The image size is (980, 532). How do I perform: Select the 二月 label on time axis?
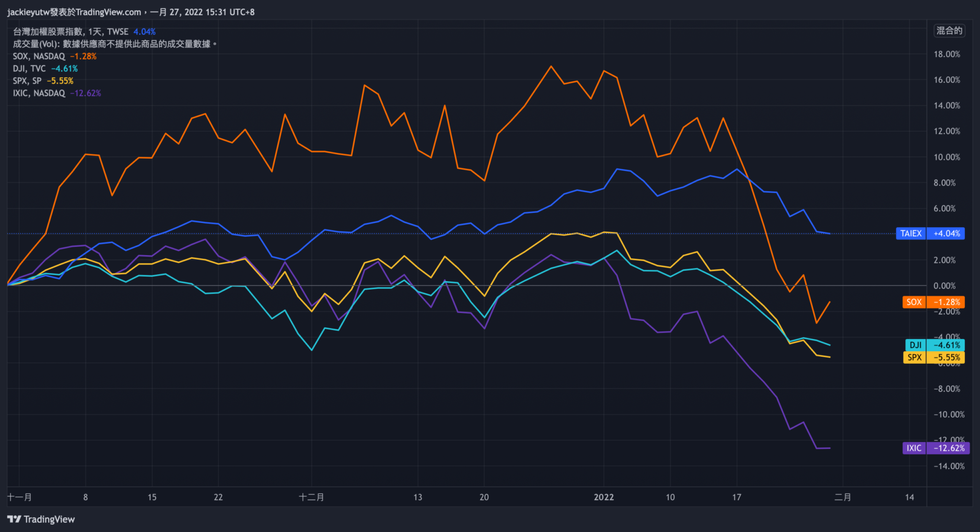pyautogui.click(x=843, y=497)
